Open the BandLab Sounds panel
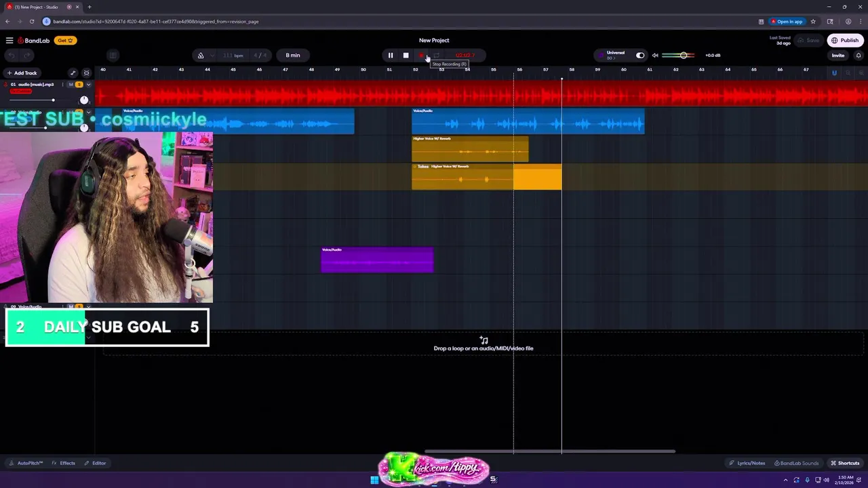The image size is (868, 488). tap(797, 463)
